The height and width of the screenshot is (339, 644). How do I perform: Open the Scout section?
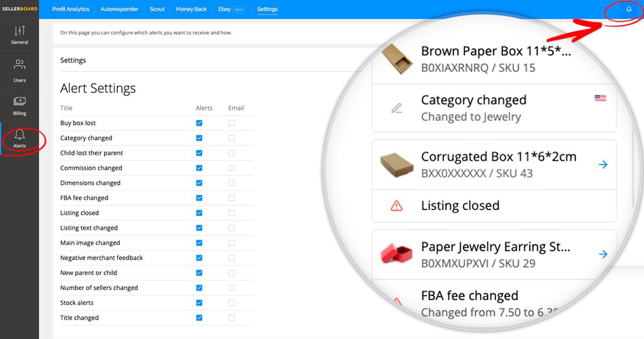click(157, 9)
